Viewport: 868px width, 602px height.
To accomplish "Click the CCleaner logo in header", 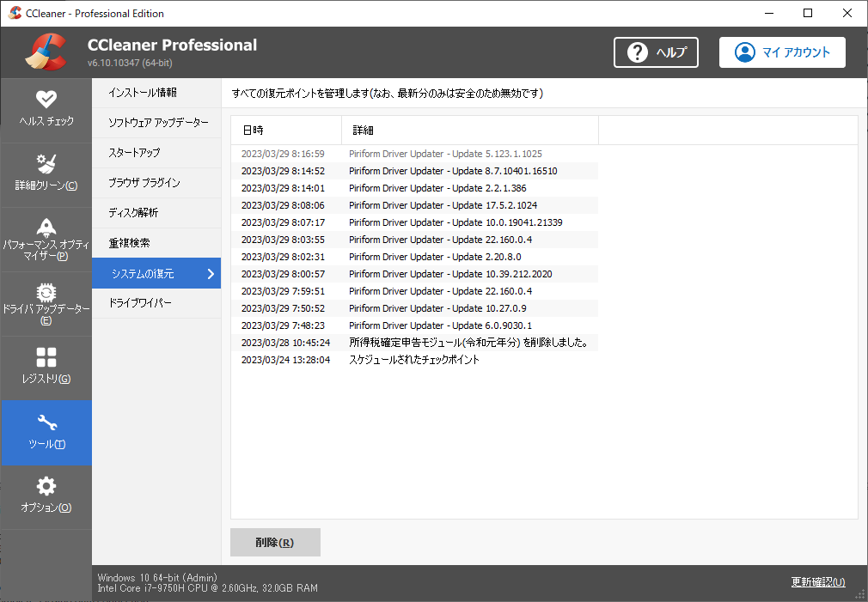I will click(46, 52).
